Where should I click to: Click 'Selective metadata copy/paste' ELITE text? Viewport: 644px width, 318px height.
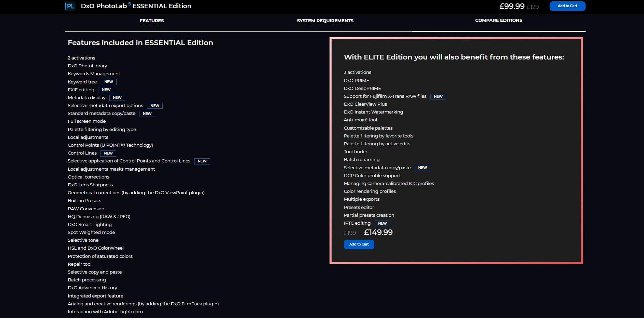tap(377, 168)
